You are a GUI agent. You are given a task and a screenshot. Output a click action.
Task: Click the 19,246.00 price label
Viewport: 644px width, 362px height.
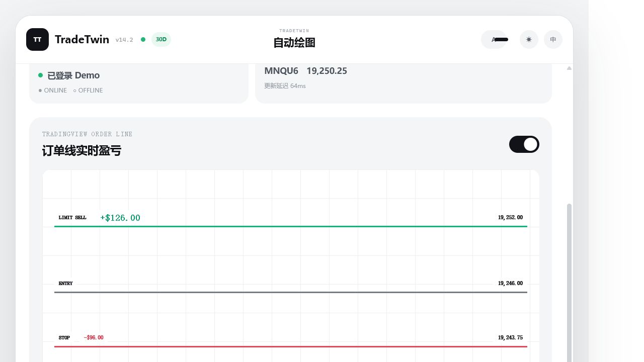510,284
